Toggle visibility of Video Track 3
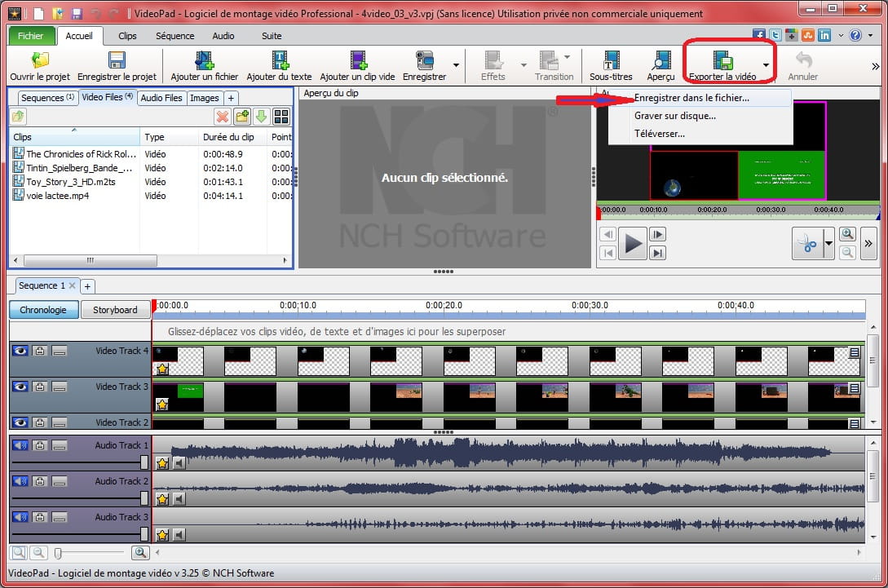This screenshot has width=888, height=588. click(20, 387)
